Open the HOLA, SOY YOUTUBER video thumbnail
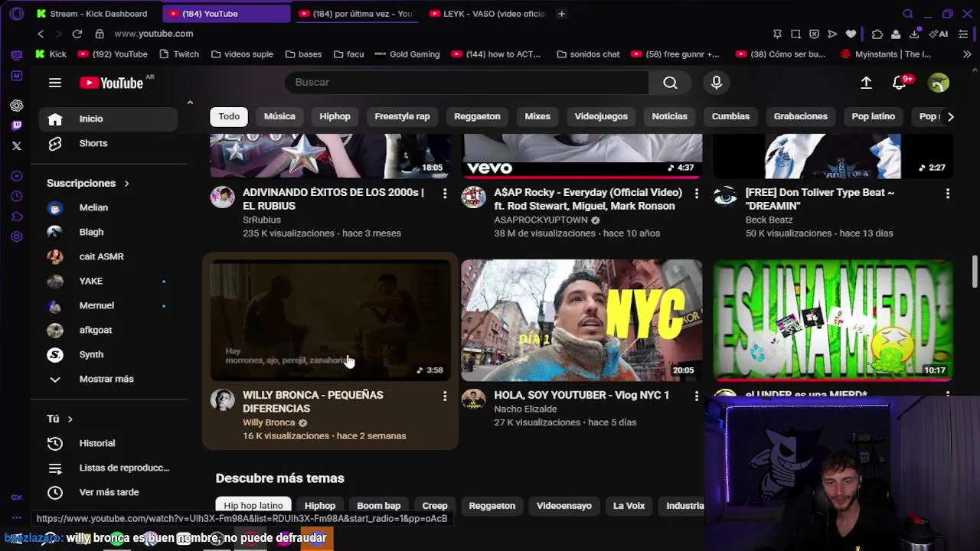Viewport: 980px width, 551px height. (x=582, y=320)
